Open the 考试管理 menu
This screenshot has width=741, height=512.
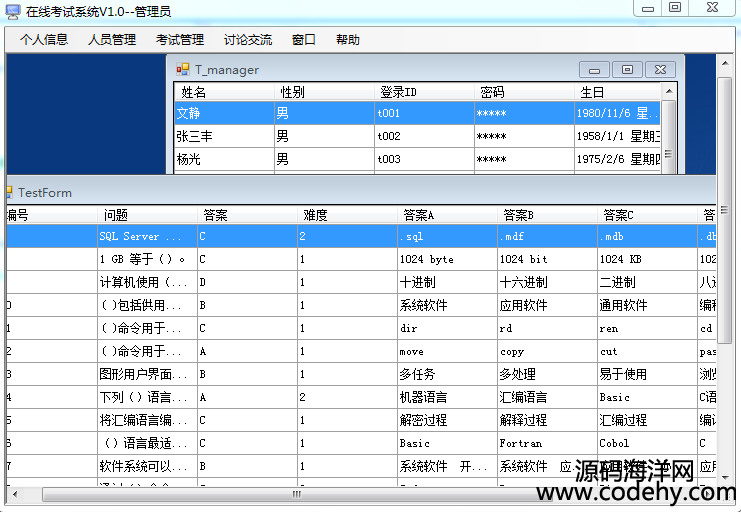pos(180,40)
